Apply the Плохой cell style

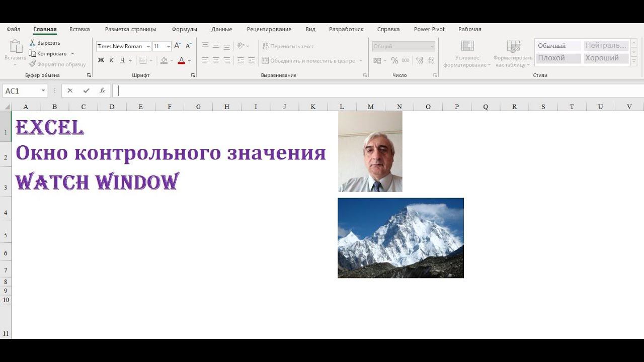pyautogui.click(x=558, y=58)
